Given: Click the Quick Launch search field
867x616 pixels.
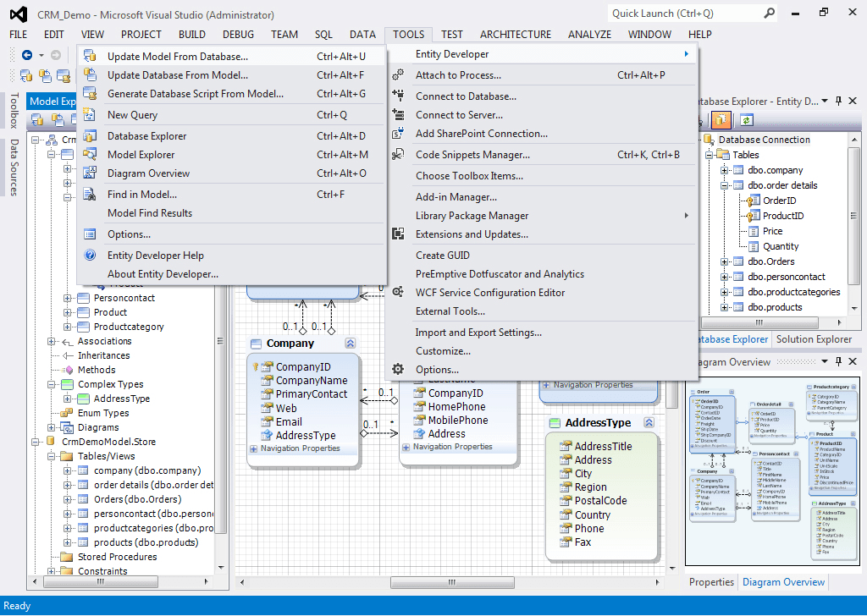Looking at the screenshot, I should tap(686, 14).
